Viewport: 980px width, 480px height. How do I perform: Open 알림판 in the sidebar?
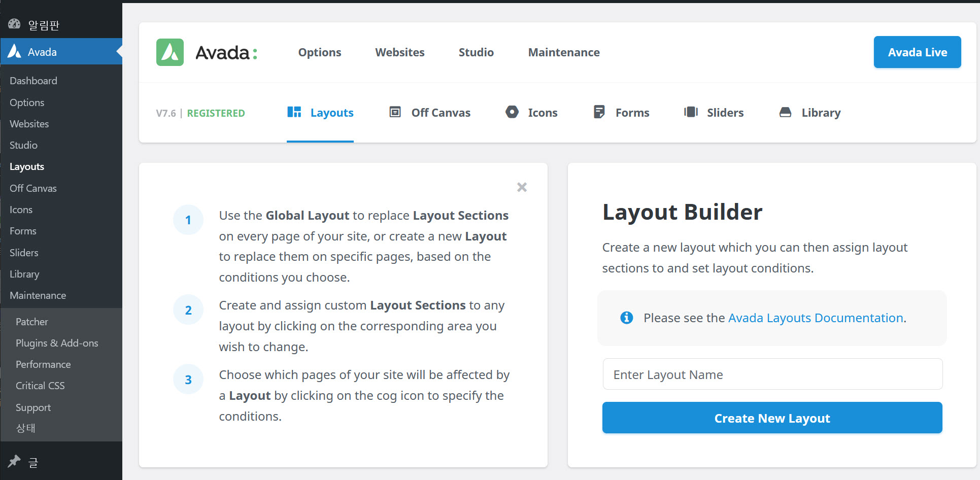pos(44,25)
